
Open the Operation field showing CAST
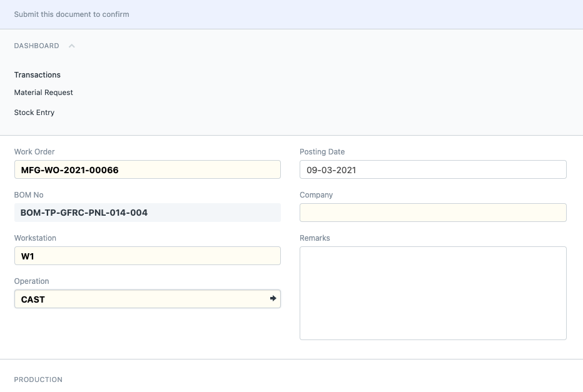pyautogui.click(x=141, y=299)
